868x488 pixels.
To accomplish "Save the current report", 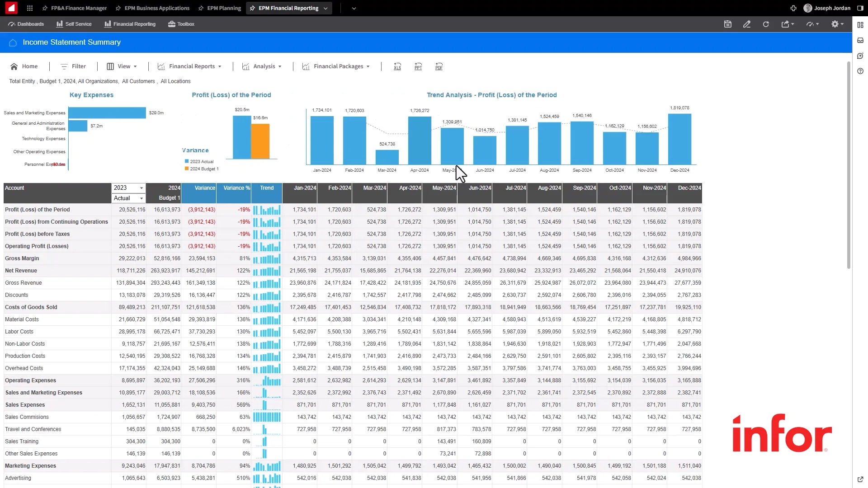I will (727, 24).
